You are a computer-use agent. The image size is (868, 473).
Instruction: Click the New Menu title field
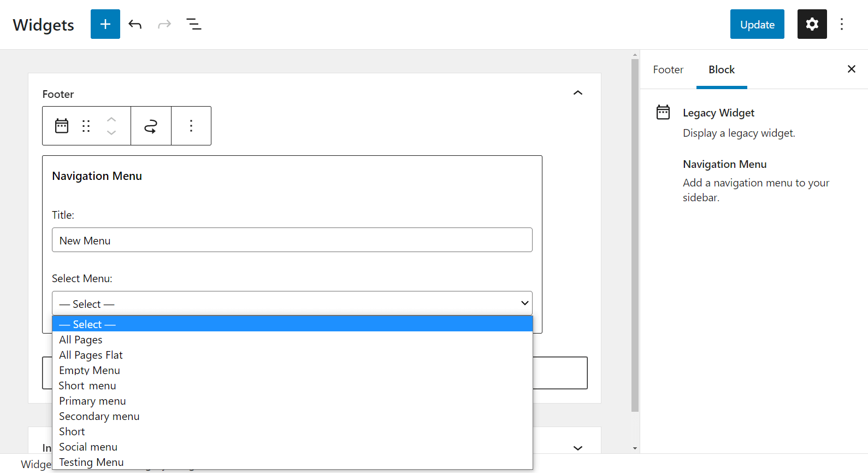click(292, 240)
